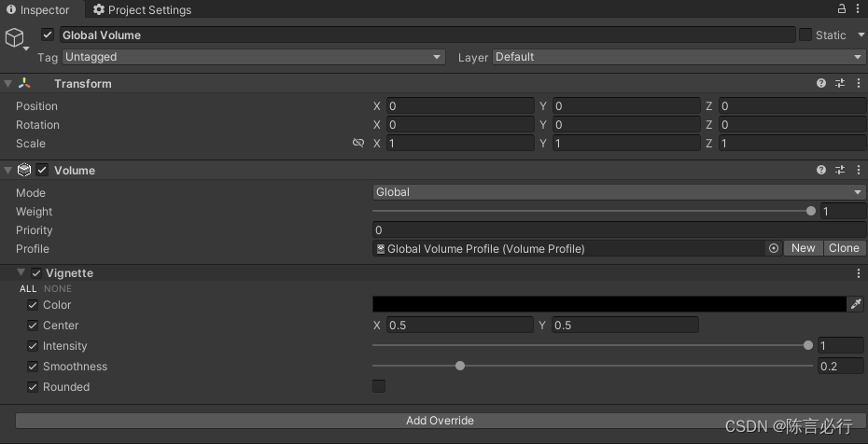Toggle the Scale constrain proportions link icon
Screen dimensions: 868x444
click(x=358, y=144)
